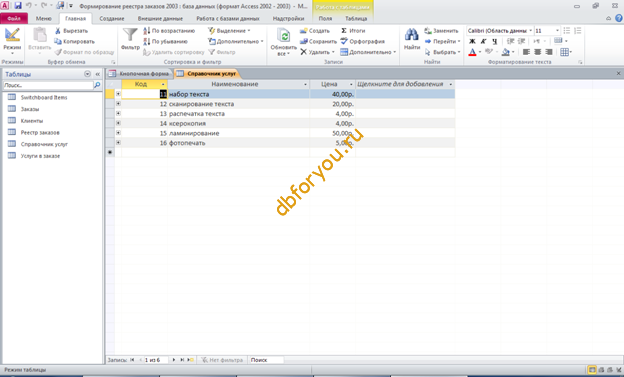Open the Выделение dropdown
624x377 pixels.
229,31
